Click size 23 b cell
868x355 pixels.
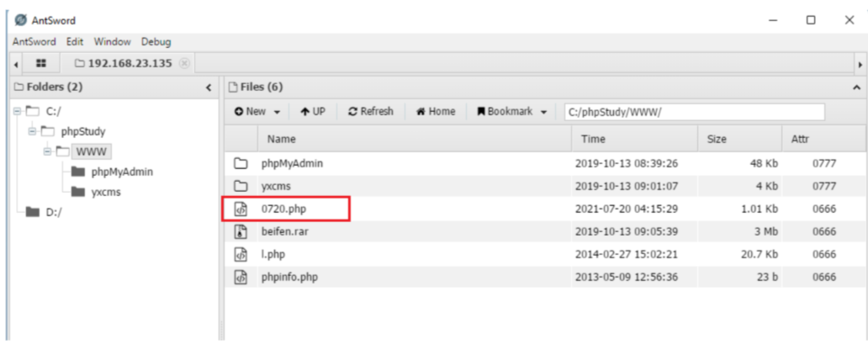click(x=767, y=277)
